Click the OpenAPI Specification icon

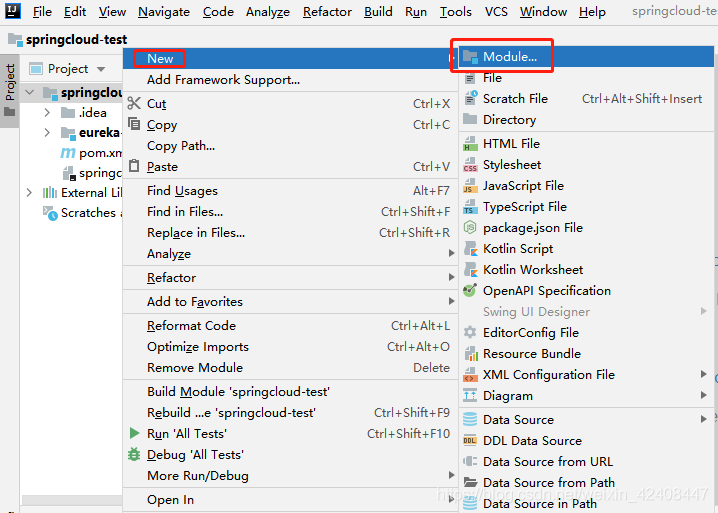tap(470, 291)
